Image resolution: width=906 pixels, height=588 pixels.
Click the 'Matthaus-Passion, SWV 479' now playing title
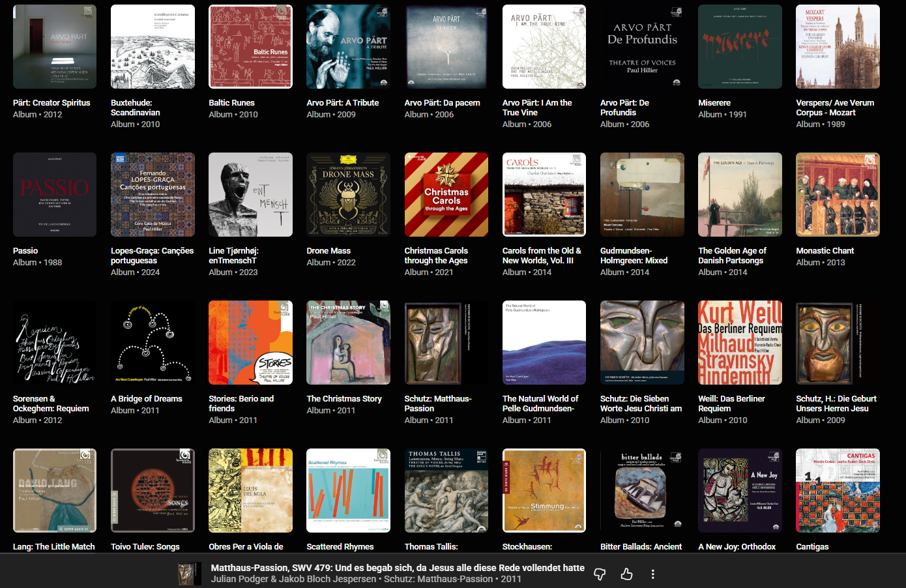(398, 568)
